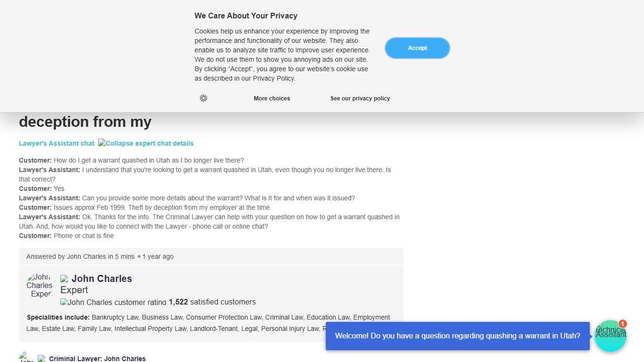Click John Charles expert profile picture

point(40,286)
